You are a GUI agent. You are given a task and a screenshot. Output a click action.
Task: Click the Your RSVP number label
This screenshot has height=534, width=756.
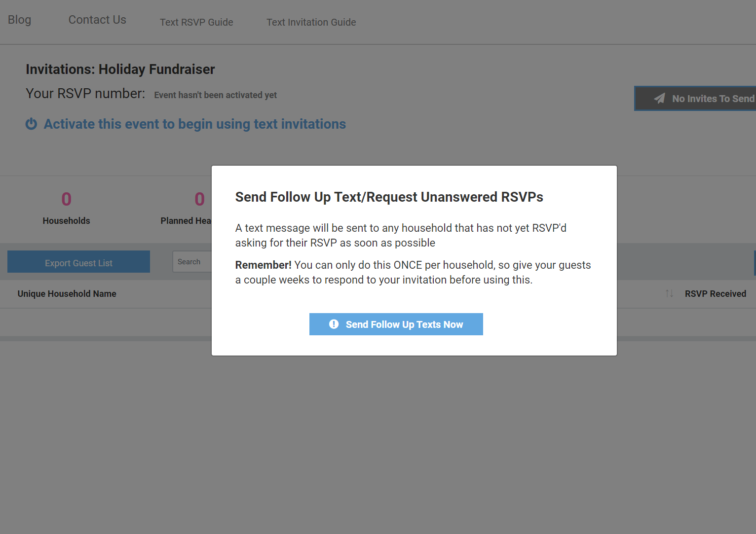click(x=85, y=93)
